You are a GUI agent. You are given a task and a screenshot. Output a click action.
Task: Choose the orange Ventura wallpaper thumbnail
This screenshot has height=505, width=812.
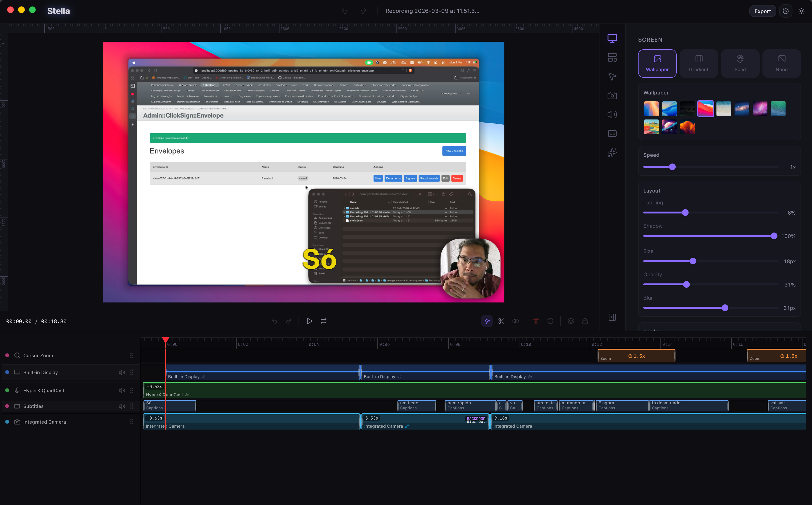pos(687,127)
